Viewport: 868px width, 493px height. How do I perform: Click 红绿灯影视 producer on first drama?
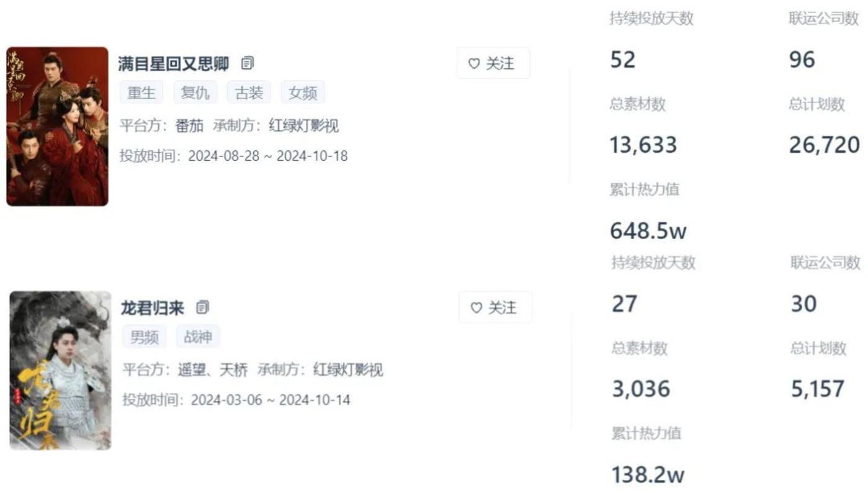coord(304,126)
